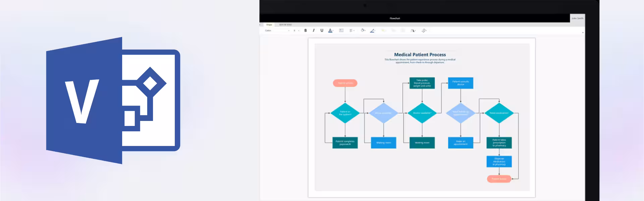Select the Need medication diamond
This screenshot has height=201, width=644.
tap(499, 113)
